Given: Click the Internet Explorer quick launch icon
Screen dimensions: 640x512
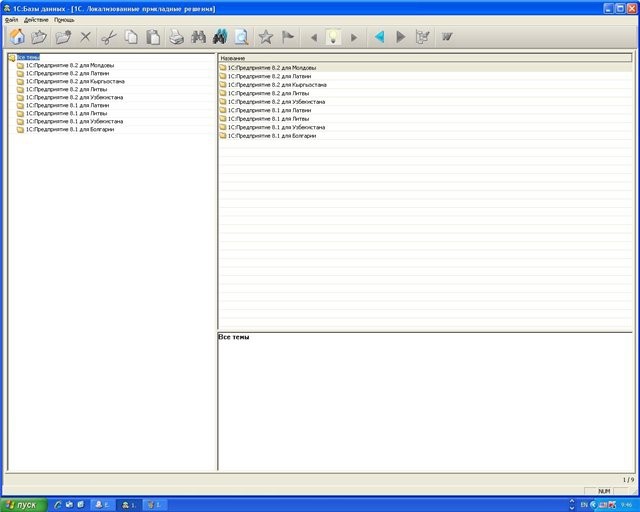Looking at the screenshot, I should click(x=58, y=505).
